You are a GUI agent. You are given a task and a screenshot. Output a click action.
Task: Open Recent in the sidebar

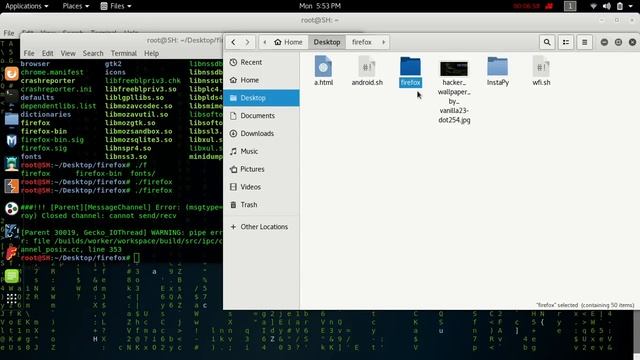point(261,62)
